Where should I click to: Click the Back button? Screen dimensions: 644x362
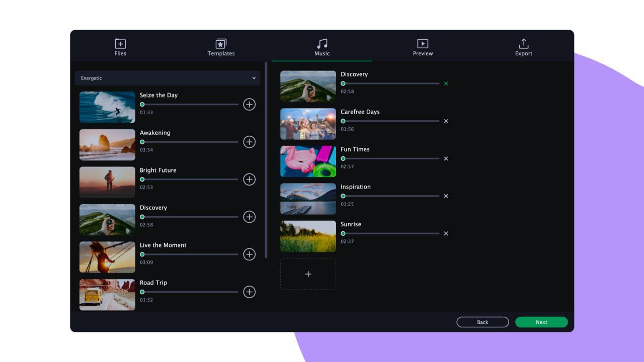(x=482, y=322)
